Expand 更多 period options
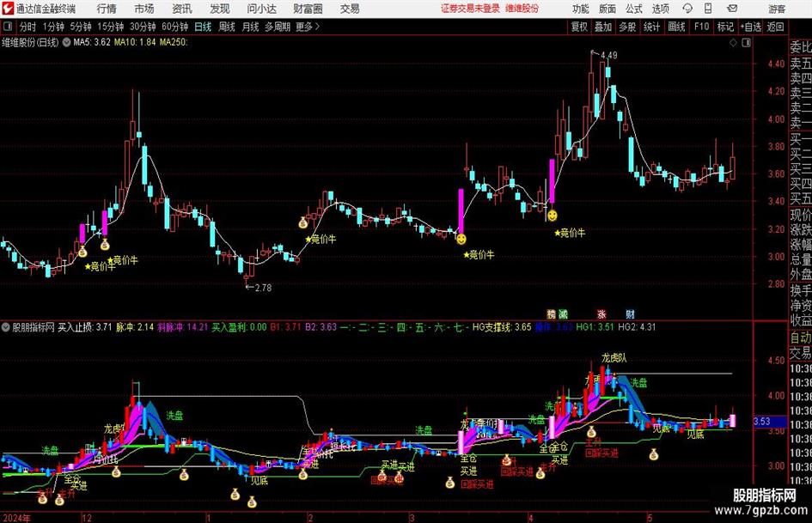This screenshot has height=523, width=812. [308, 27]
